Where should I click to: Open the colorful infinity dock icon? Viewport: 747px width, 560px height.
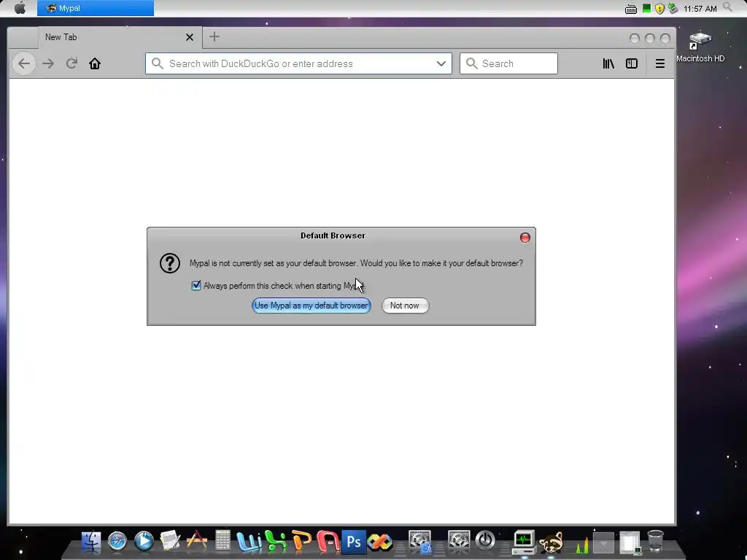380,542
